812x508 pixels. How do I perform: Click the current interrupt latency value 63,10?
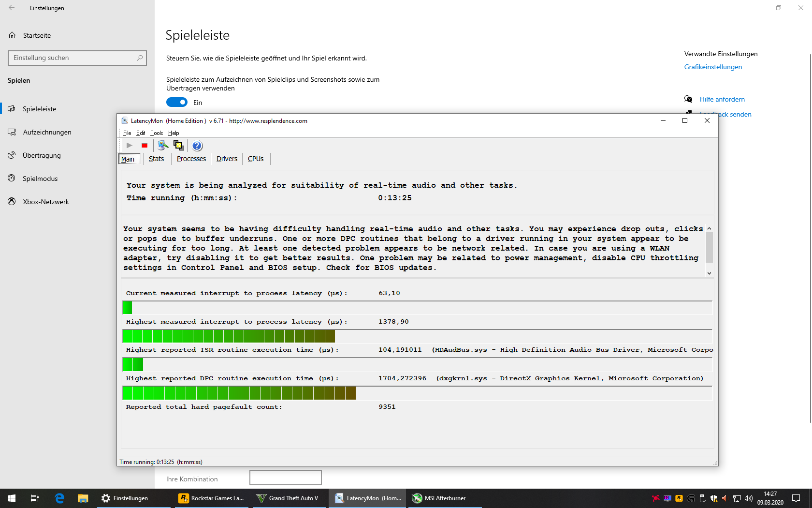click(x=389, y=293)
